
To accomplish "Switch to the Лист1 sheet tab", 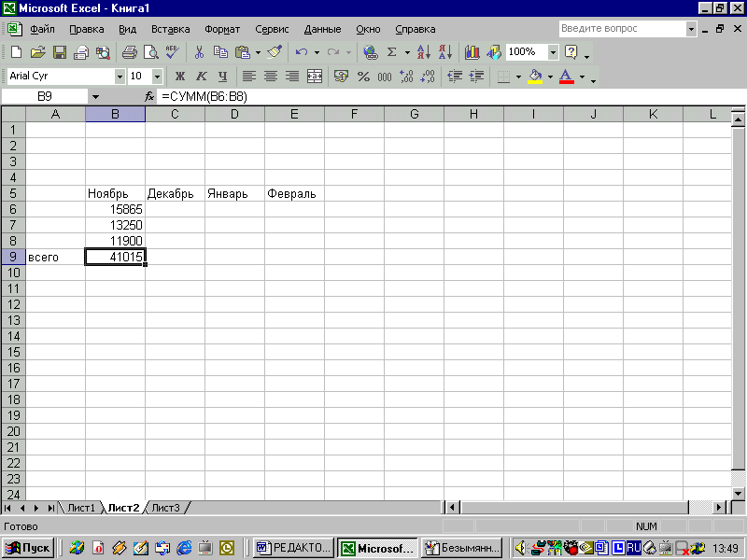I will coord(81,508).
